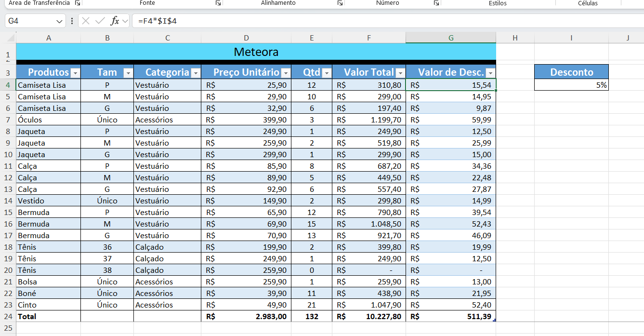Select column J header
Image resolution: width=644 pixels, height=336 pixels.
628,38
